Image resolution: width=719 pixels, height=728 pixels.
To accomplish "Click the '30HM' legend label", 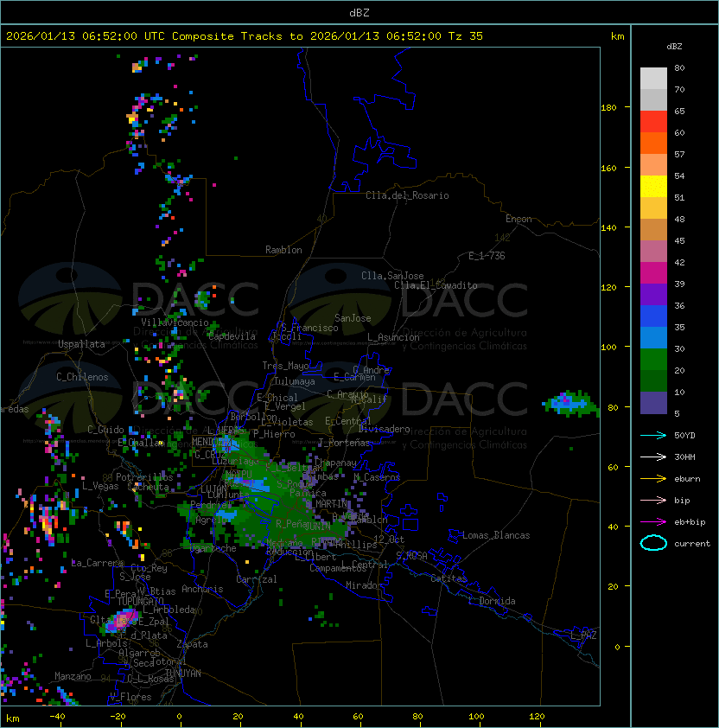I will click(x=684, y=457).
